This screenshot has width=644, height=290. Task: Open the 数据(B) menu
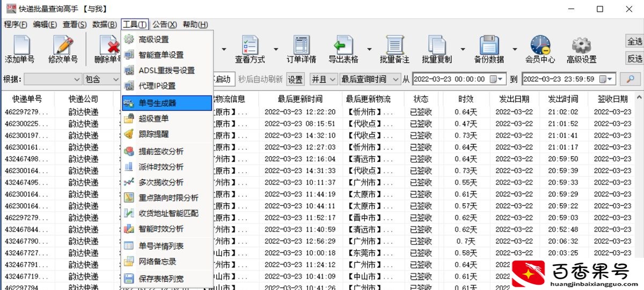point(105,24)
